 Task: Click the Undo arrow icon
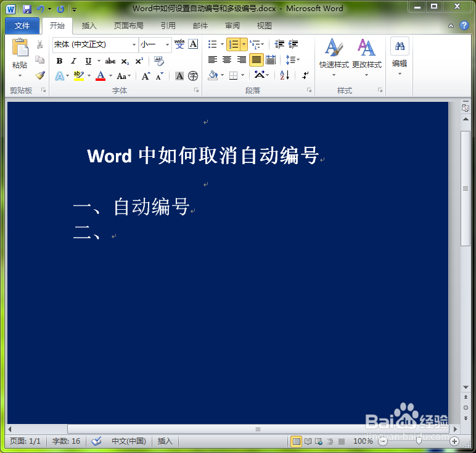(41, 9)
